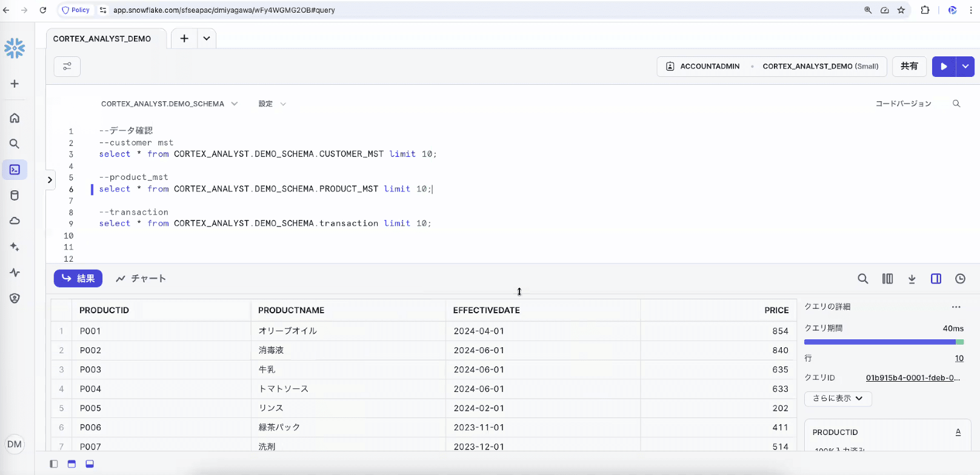Sort by PRODUCTID column header
Image resolution: width=980 pixels, height=475 pixels.
[x=104, y=310]
